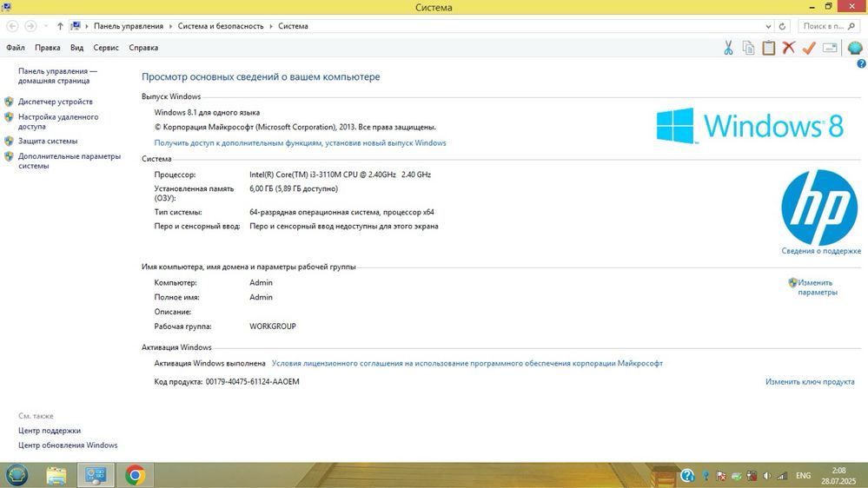The height and width of the screenshot is (488, 868).
Task: Click WORKGROUP workgroup value
Action: [272, 326]
